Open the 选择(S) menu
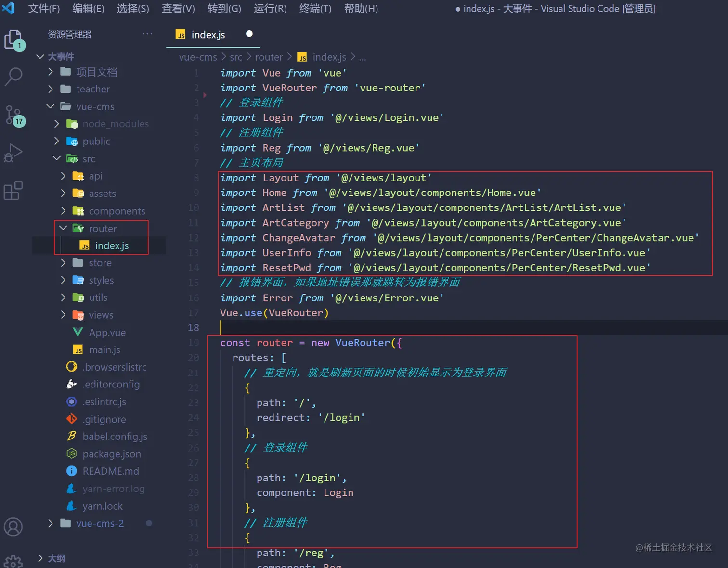 point(133,9)
